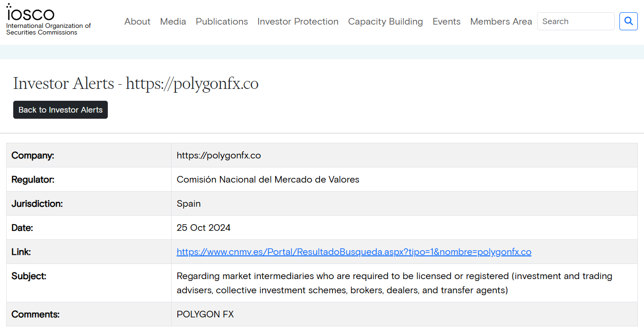644x333 pixels.
Task: Open the Members Area
Action: click(x=501, y=22)
